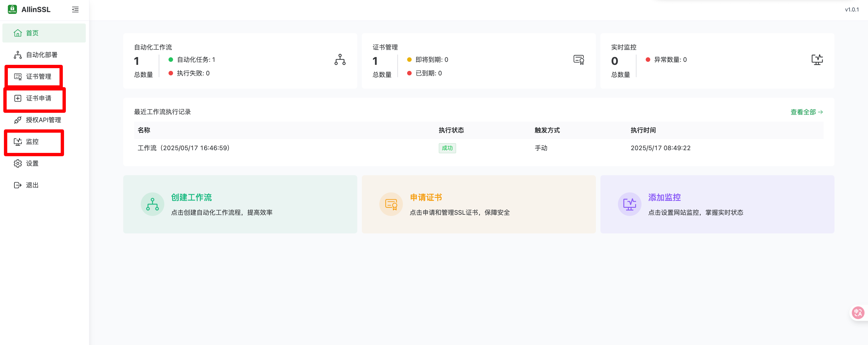The image size is (868, 345).
Task: Open 自动化部署 in sidebar
Action: point(41,55)
